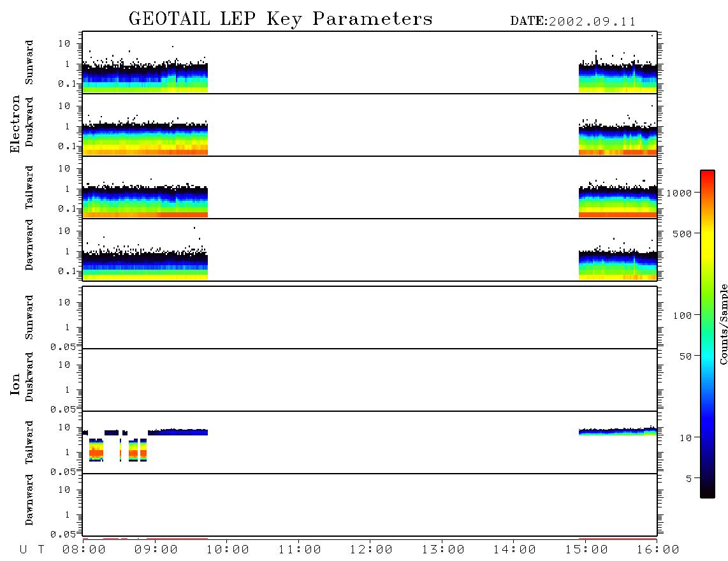728x561 pixels.
Task: Click the "16:00" time tick label
Action: tap(658, 550)
